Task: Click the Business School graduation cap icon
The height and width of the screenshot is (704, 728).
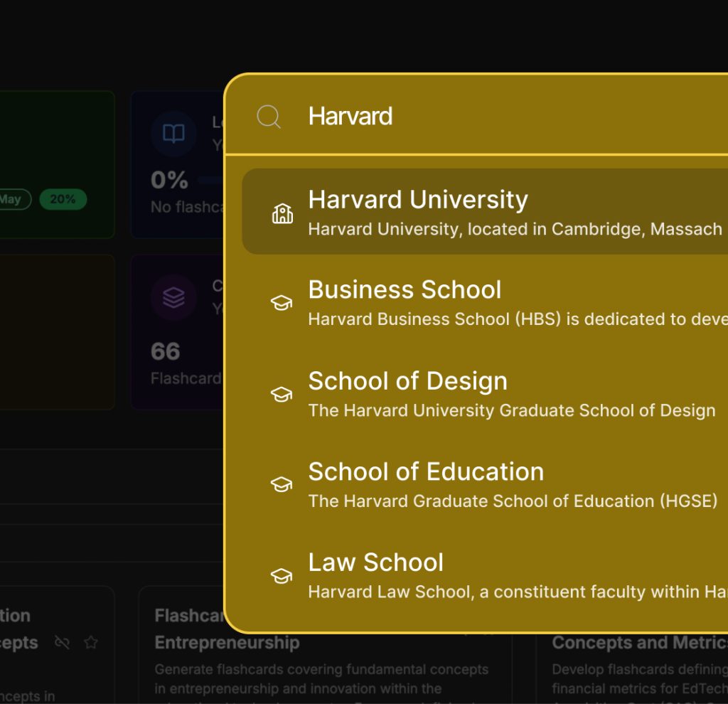Action: [282, 303]
